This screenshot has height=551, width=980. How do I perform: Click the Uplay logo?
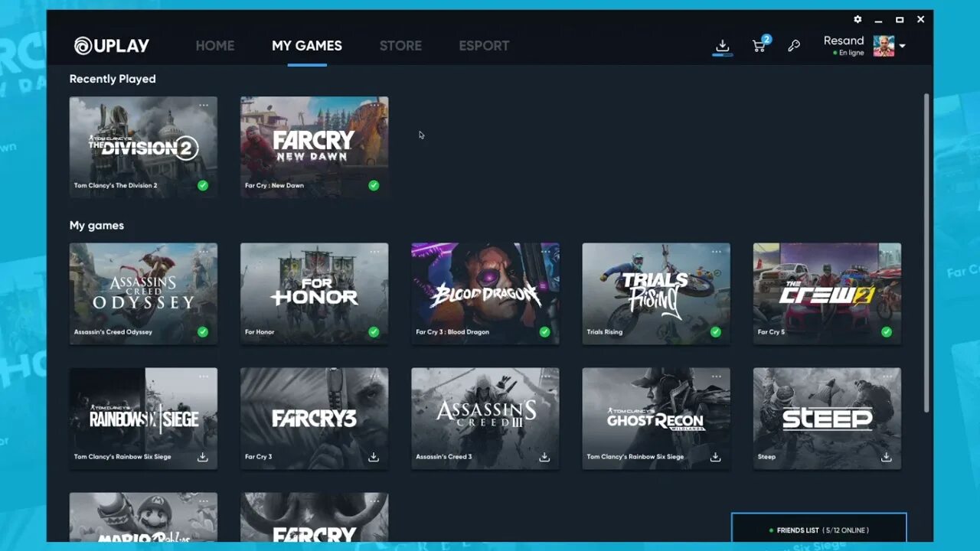112,46
